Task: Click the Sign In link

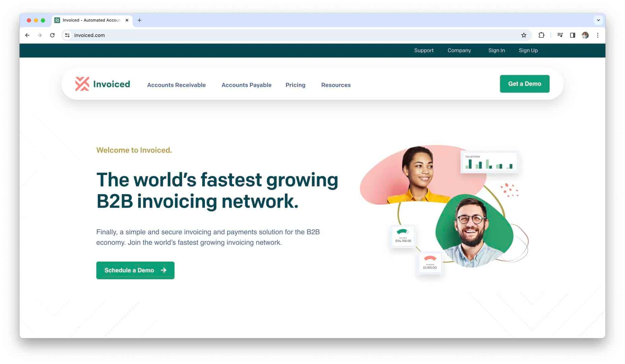Action: [497, 50]
